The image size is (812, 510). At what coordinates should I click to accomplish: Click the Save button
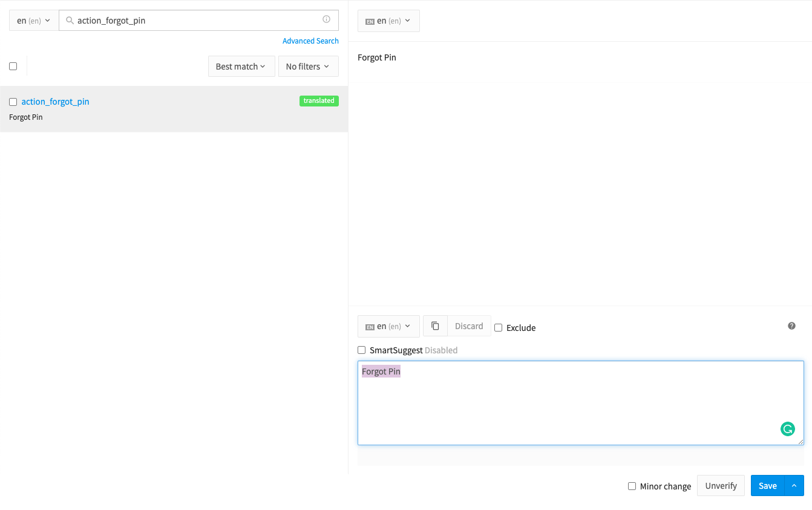click(767, 486)
